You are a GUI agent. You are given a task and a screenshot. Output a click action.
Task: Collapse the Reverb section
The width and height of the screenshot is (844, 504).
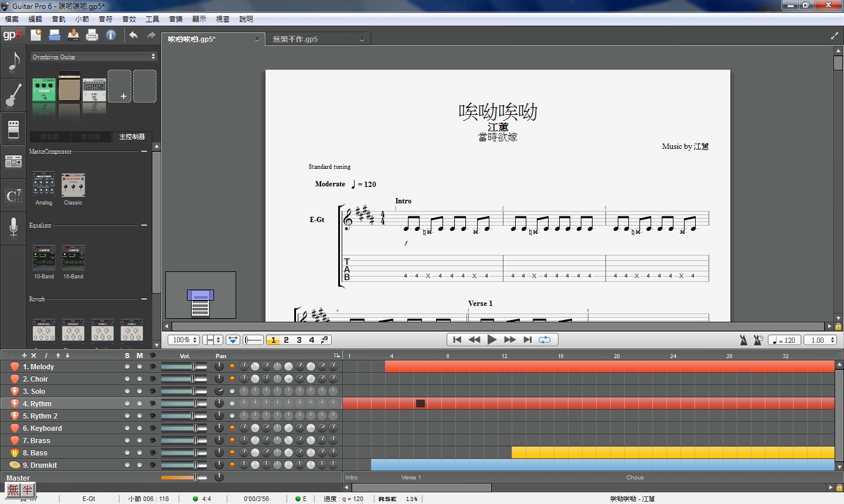coord(144,299)
